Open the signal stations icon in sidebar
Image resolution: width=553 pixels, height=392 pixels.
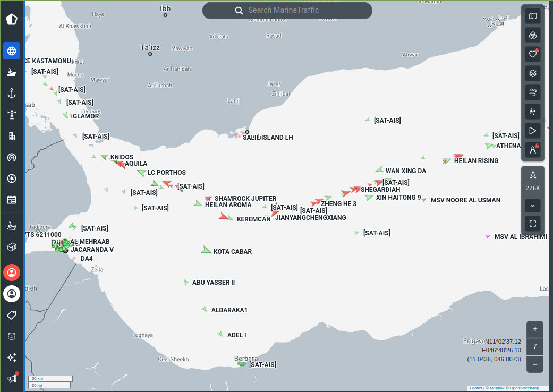(x=12, y=157)
